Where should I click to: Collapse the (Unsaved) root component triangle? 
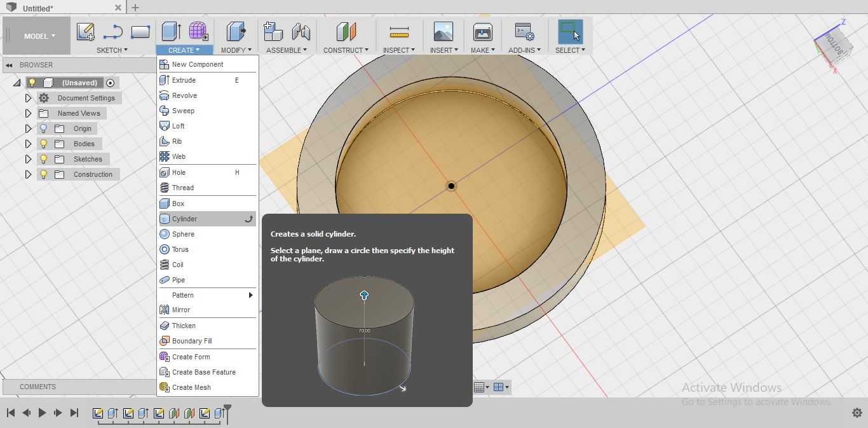[17, 83]
